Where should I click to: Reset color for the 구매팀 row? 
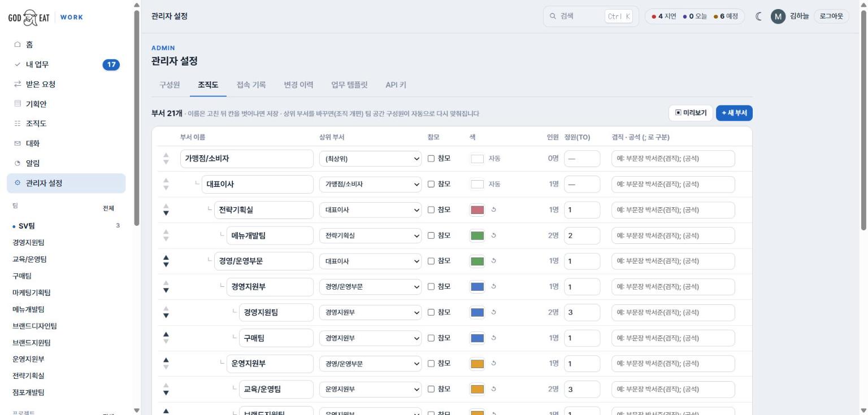coord(493,338)
